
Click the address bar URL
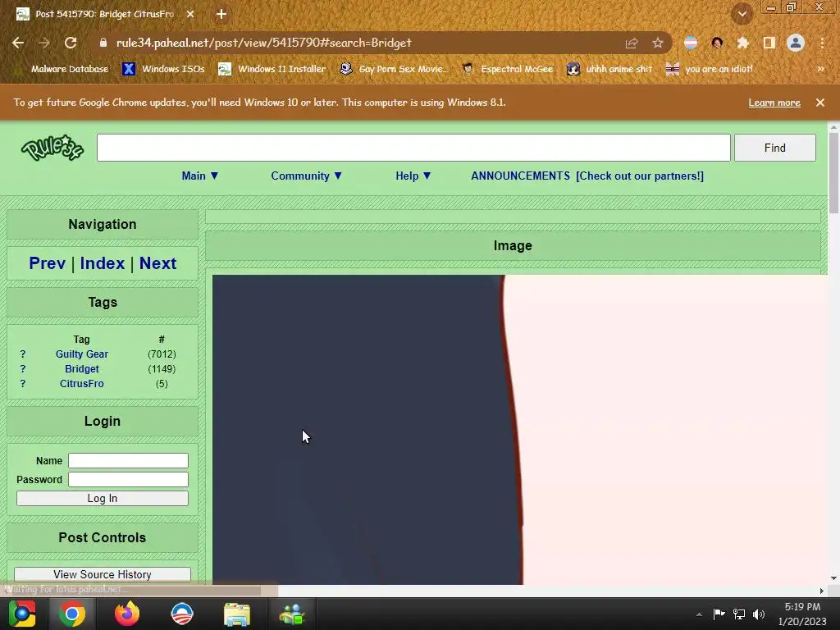click(x=263, y=43)
